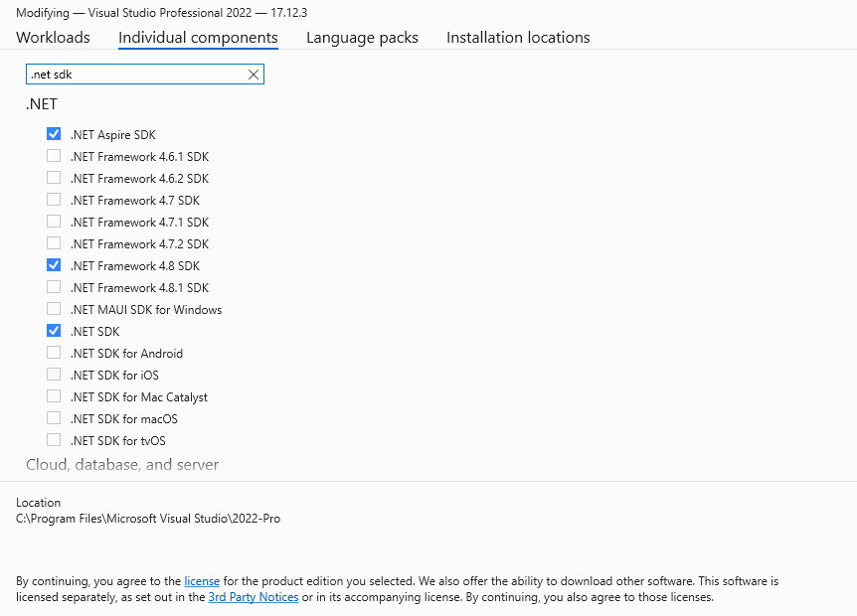This screenshot has width=857, height=616.
Task: Check .NET Framework 4.8.1 SDK
Action: (x=54, y=287)
